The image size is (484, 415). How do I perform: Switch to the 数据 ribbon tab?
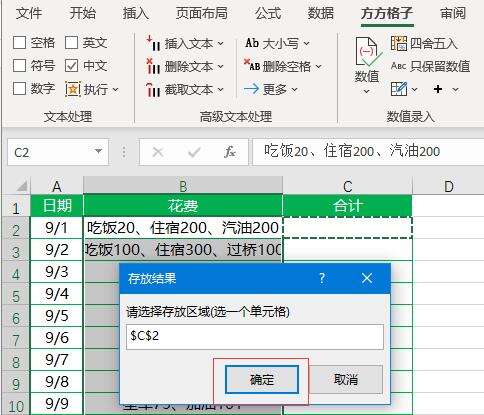coord(320,13)
